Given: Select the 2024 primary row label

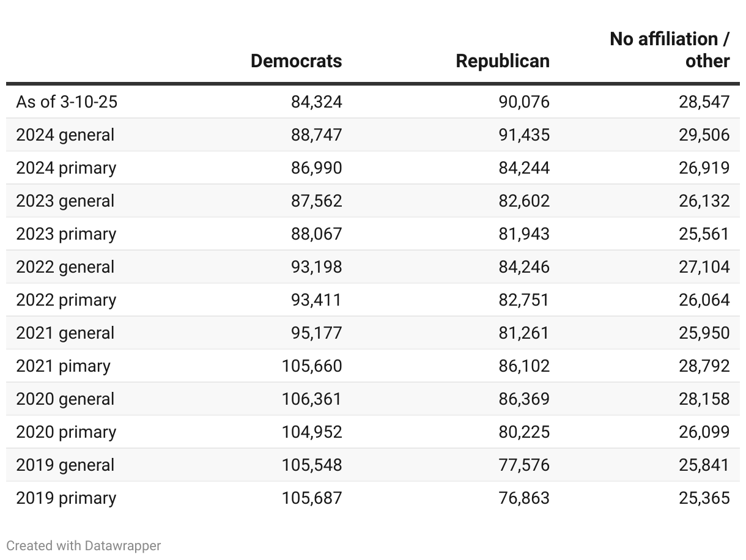Looking at the screenshot, I should [x=66, y=168].
